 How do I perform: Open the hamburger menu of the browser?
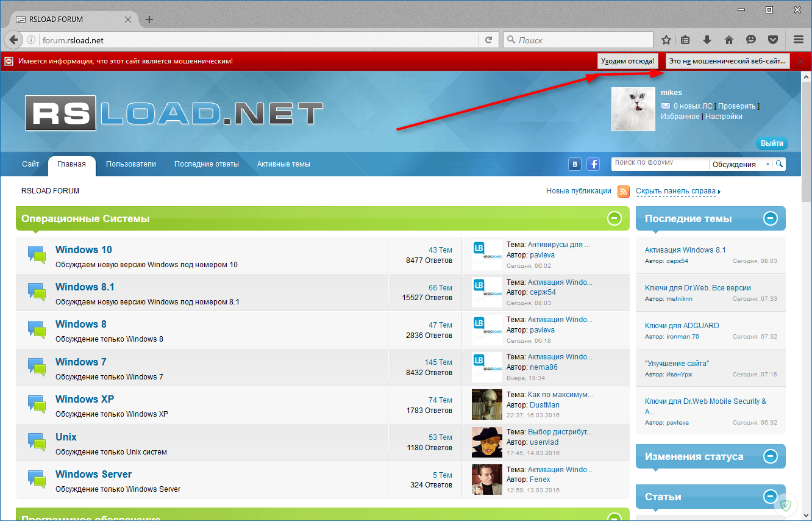tap(799, 40)
